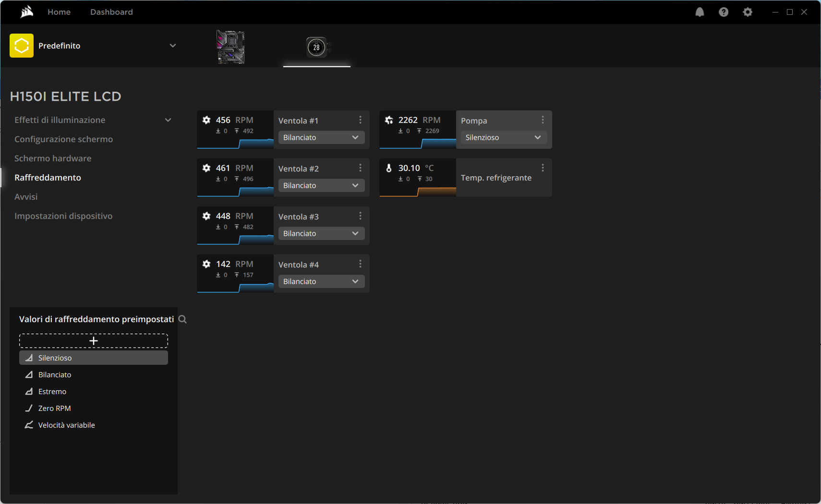Open Ventola #2 three-dot options menu

coord(360,168)
